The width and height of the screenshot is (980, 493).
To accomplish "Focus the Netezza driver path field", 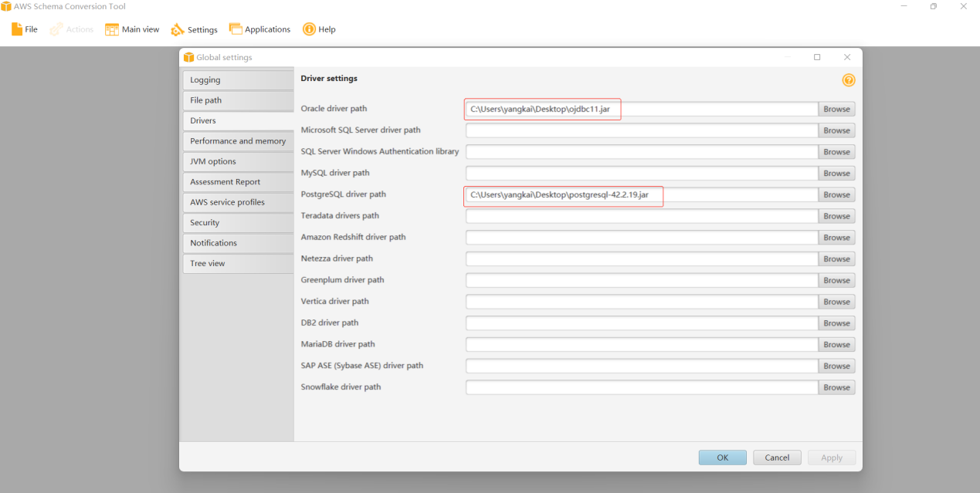I will coord(642,259).
